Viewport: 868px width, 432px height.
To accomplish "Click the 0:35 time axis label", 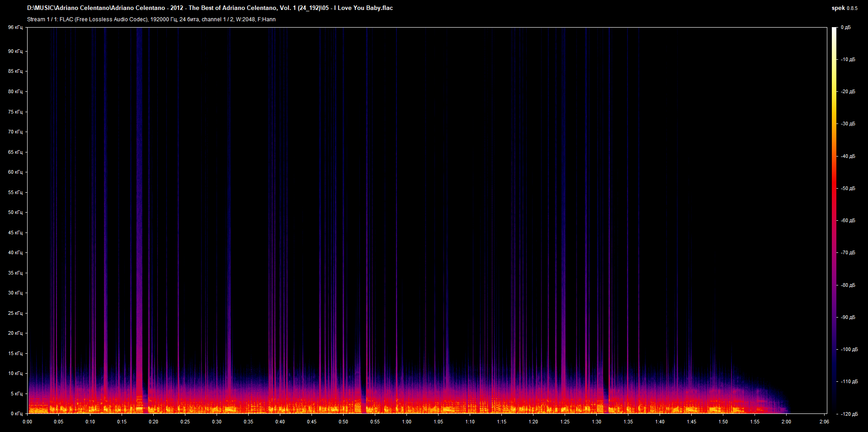I will click(x=249, y=422).
